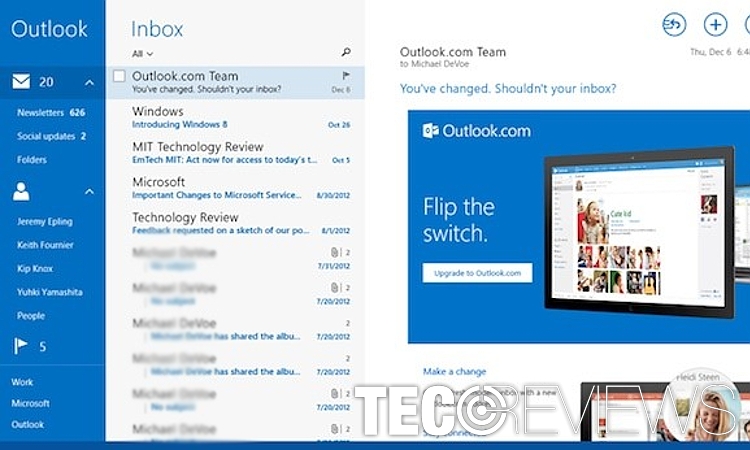
Task: Select contact Yuhki Yamashita
Action: tap(50, 292)
